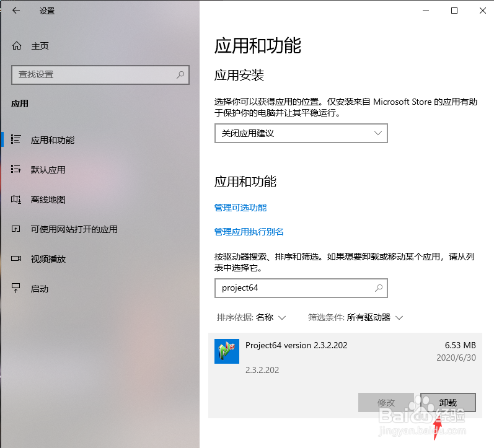
Task: Go back with the arrow icon
Action: pyautogui.click(x=15, y=11)
